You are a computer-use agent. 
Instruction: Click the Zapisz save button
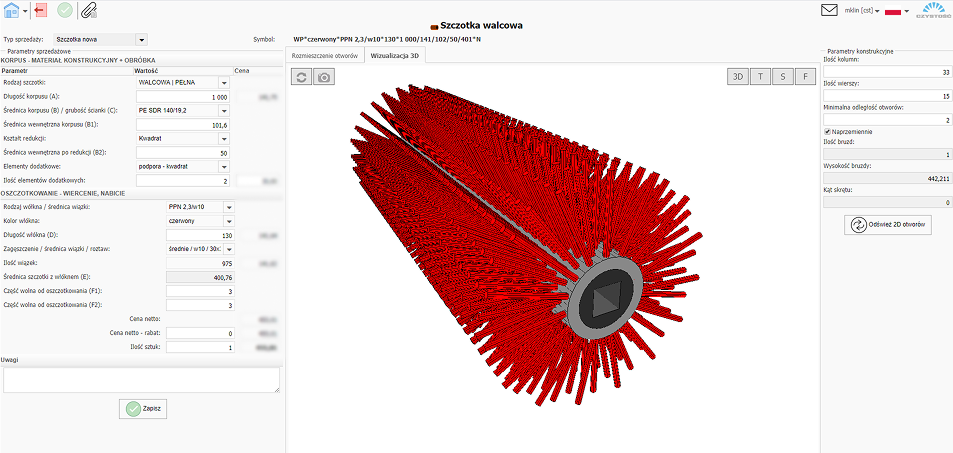[143, 409]
